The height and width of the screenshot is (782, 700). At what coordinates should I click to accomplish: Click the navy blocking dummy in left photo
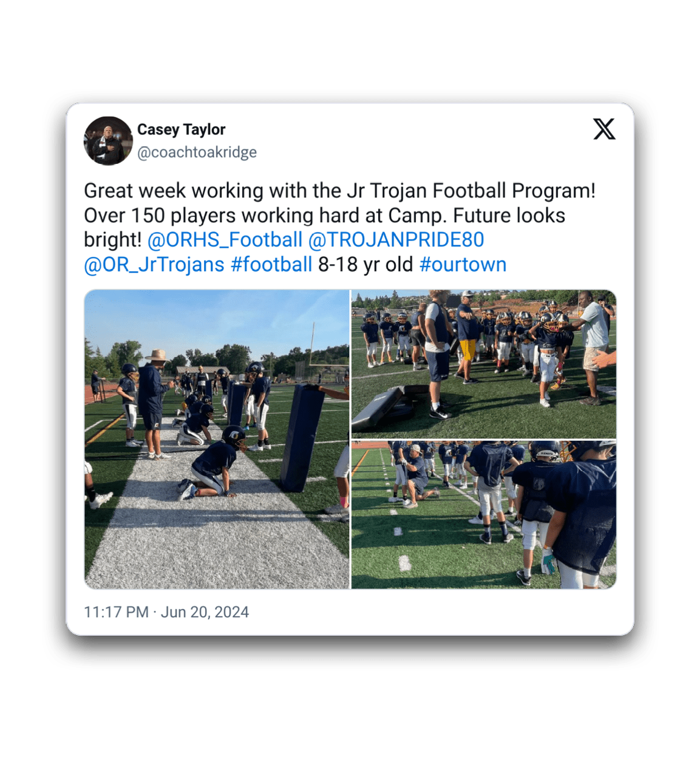point(302,437)
